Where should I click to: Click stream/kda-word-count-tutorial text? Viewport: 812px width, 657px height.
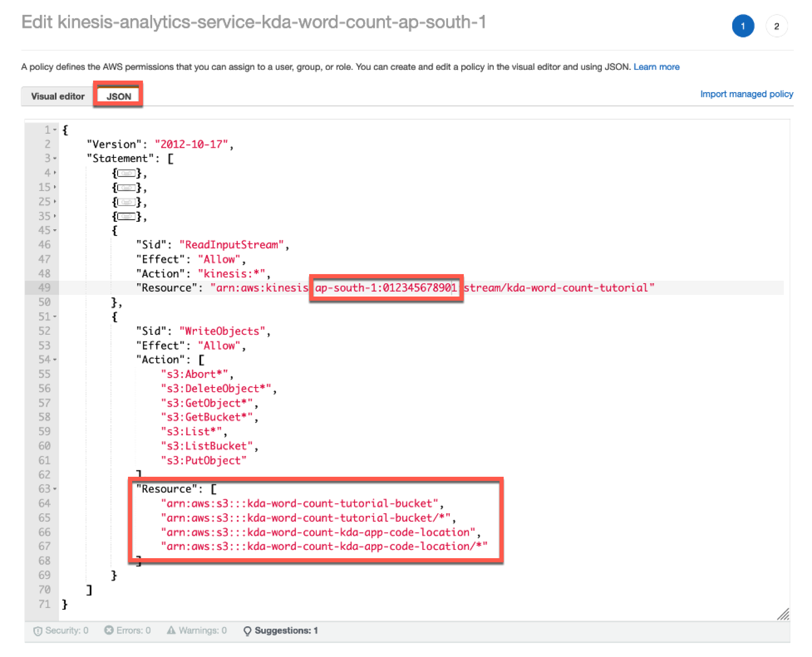tap(556, 288)
